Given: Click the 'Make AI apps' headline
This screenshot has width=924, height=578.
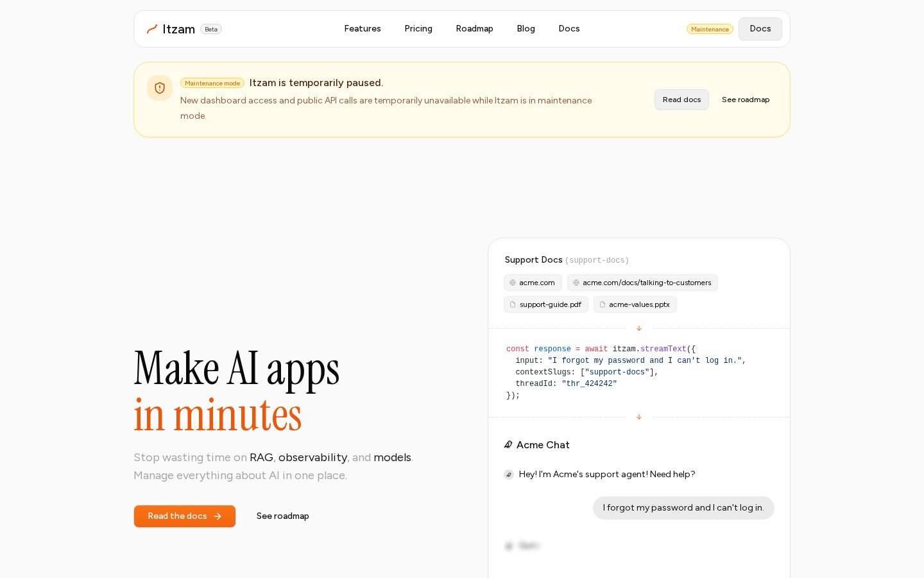Looking at the screenshot, I should [x=237, y=369].
